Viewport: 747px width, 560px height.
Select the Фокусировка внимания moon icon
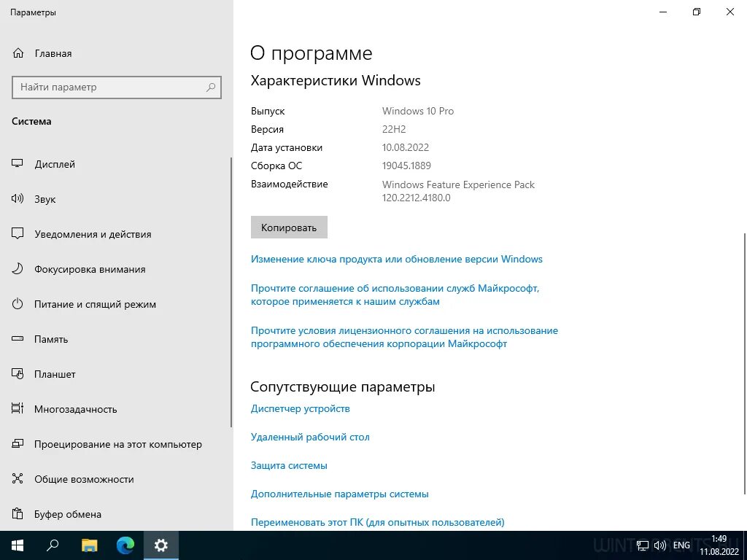[x=18, y=269]
